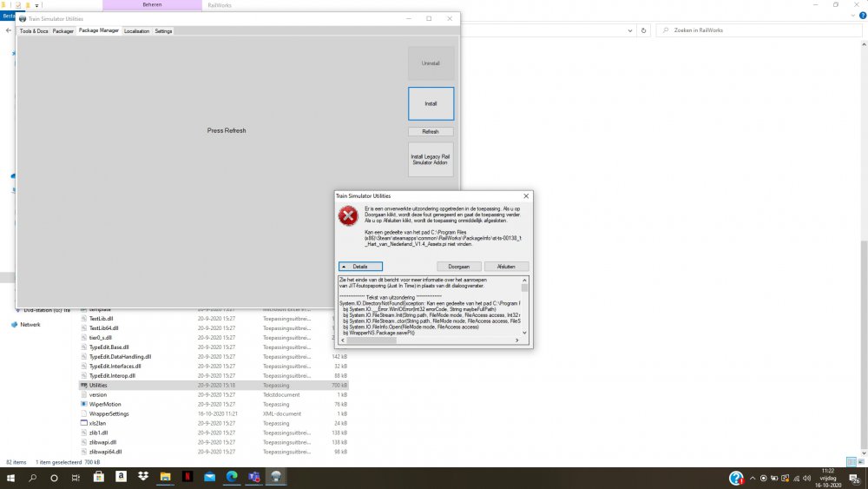Screen dimensions: 868x489
Task: Close the error dialog with the X
Action: (526, 196)
